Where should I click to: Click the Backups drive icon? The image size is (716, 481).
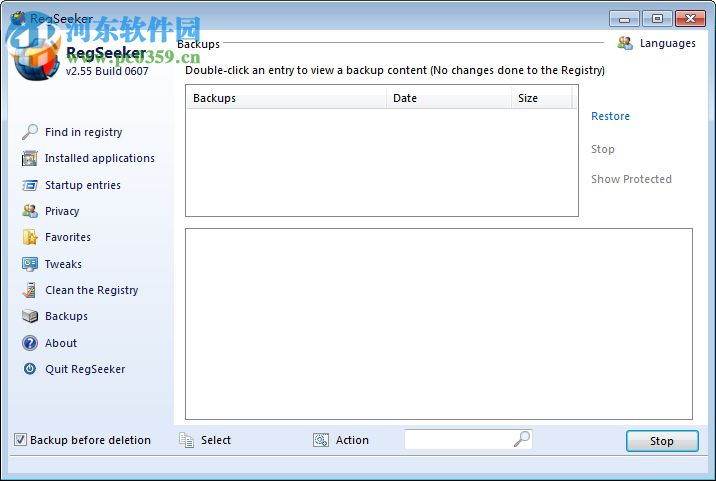pos(30,316)
